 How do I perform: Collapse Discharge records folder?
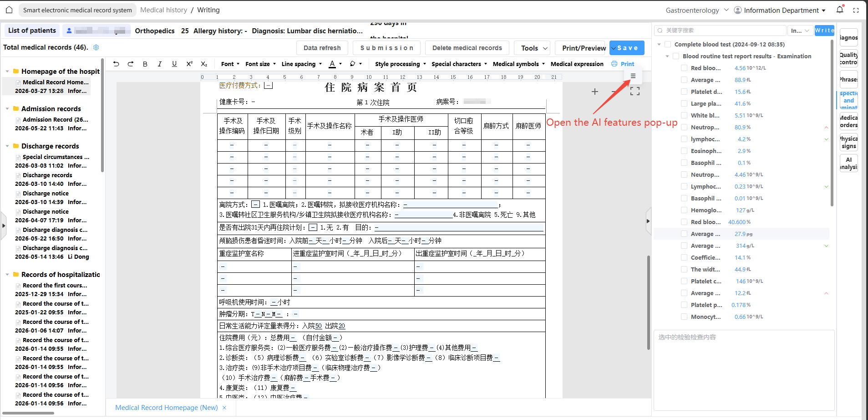pyautogui.click(x=7, y=146)
